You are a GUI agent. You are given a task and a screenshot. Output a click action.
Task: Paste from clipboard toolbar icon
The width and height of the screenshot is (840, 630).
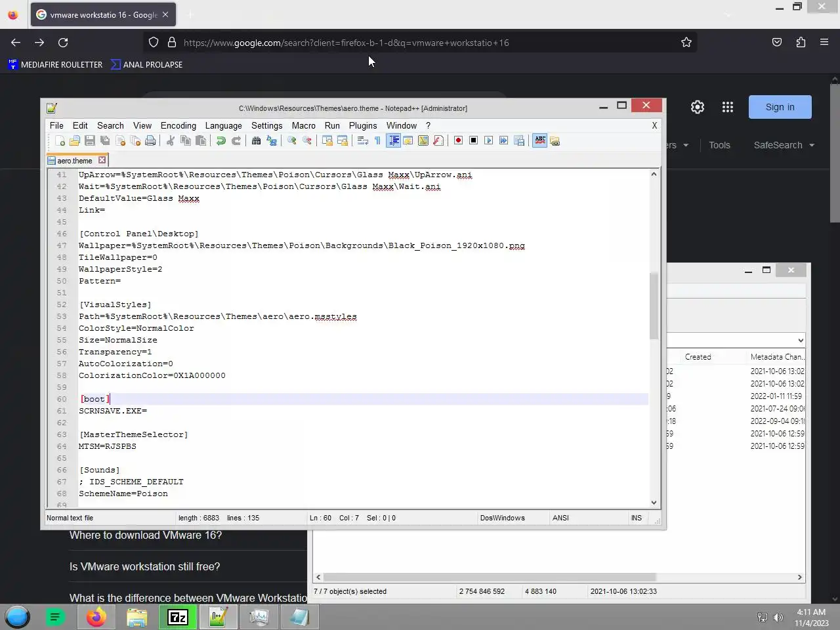(x=201, y=140)
